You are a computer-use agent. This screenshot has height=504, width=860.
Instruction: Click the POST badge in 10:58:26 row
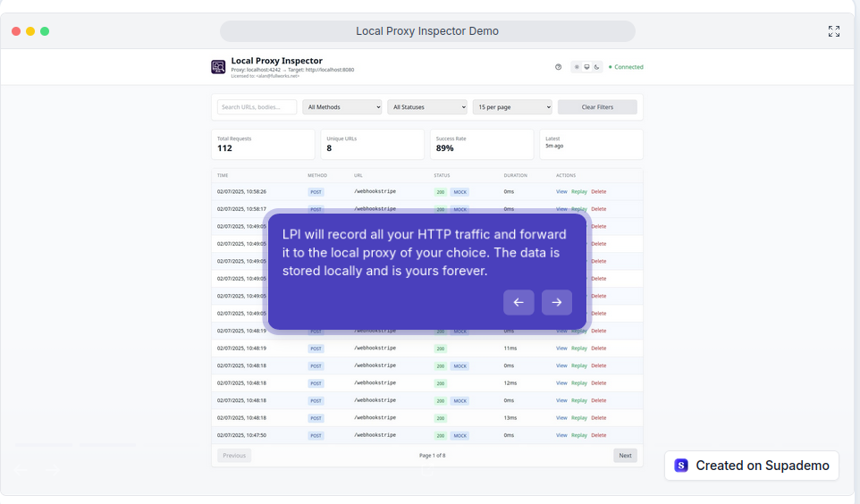click(x=316, y=192)
